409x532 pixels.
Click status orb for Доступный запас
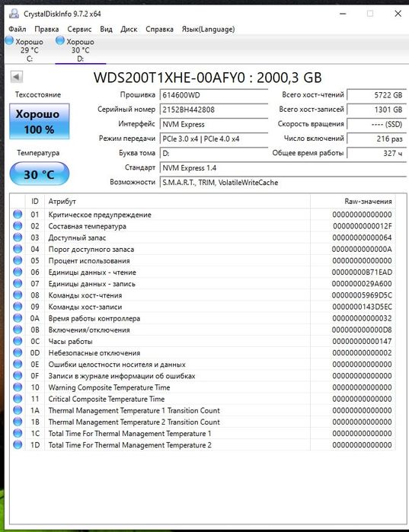click(18, 237)
